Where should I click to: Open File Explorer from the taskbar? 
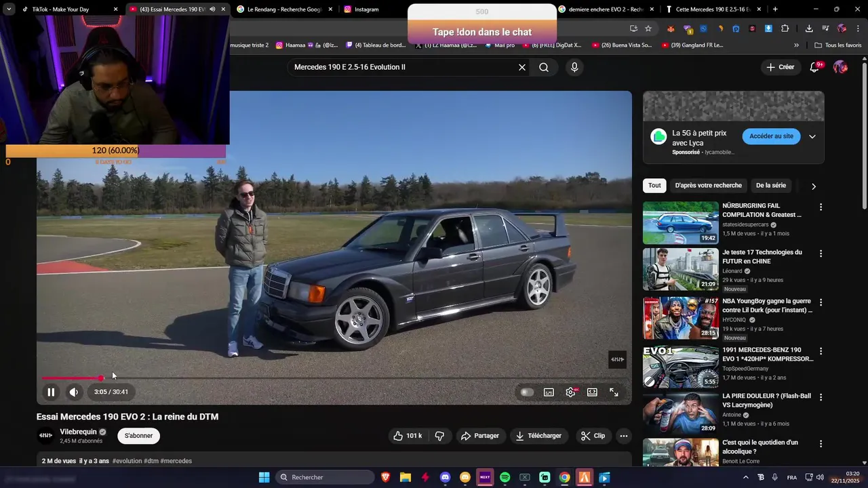pyautogui.click(x=406, y=477)
